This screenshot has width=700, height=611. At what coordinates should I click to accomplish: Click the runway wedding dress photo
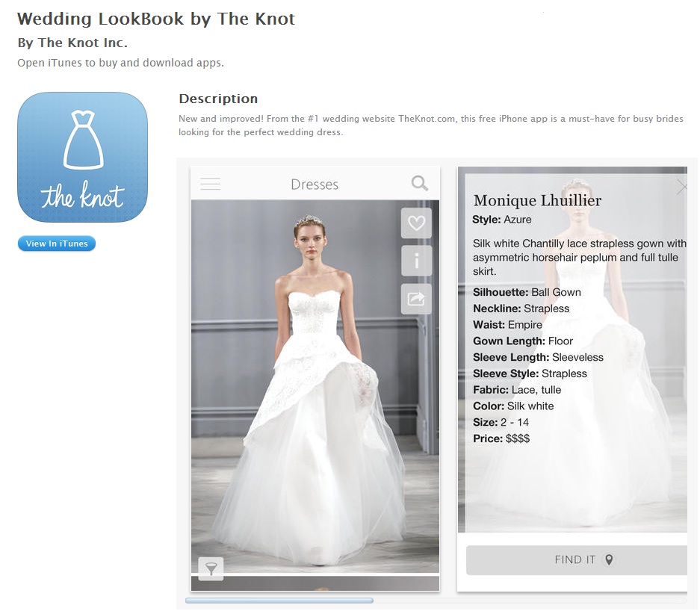315,386
